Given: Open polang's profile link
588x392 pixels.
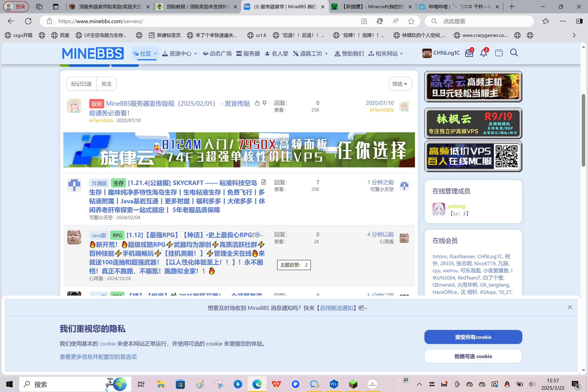Looking at the screenshot, I should pos(456,206).
